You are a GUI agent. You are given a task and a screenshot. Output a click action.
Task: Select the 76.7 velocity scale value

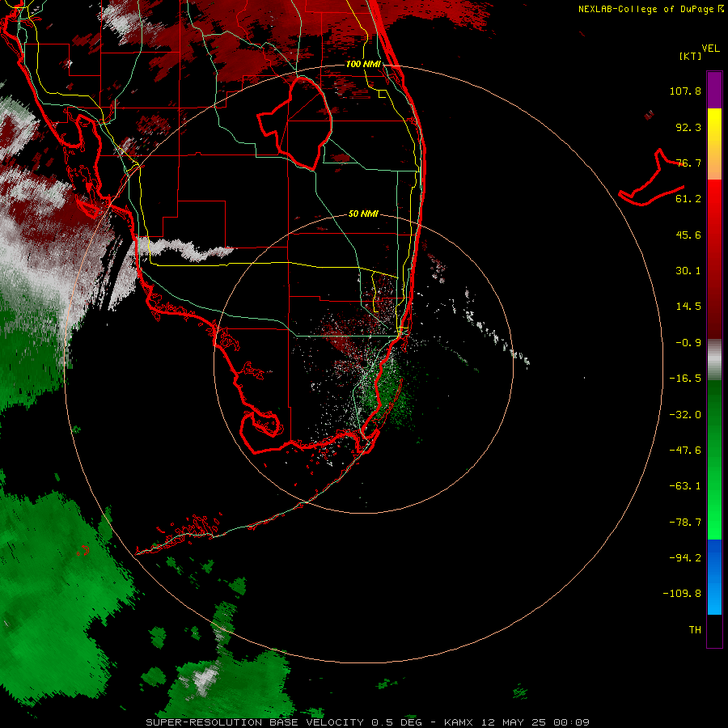point(688,163)
